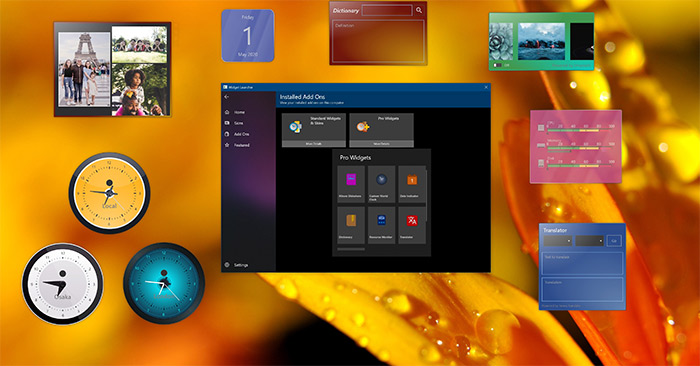The image size is (700, 366).
Task: Launch the Custom World Clock widget tile
Action: tap(381, 183)
